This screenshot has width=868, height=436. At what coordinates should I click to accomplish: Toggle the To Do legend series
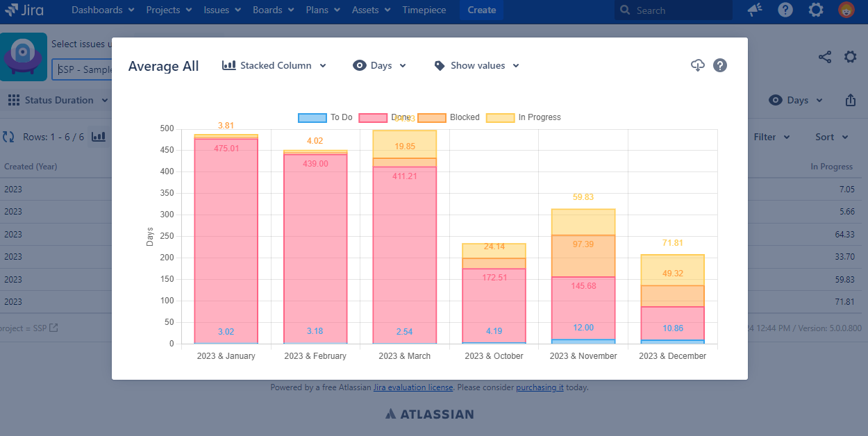pos(325,117)
